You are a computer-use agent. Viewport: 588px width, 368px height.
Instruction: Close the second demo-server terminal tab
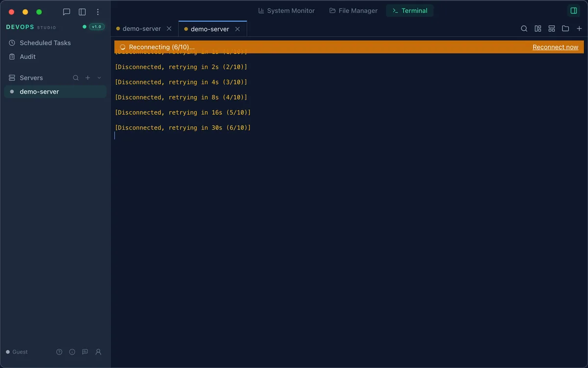tap(238, 29)
